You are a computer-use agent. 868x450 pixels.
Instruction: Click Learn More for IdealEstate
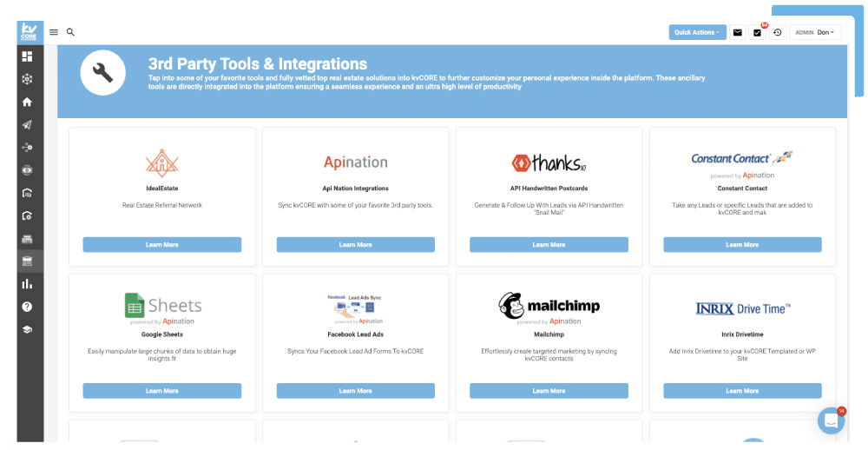(162, 244)
